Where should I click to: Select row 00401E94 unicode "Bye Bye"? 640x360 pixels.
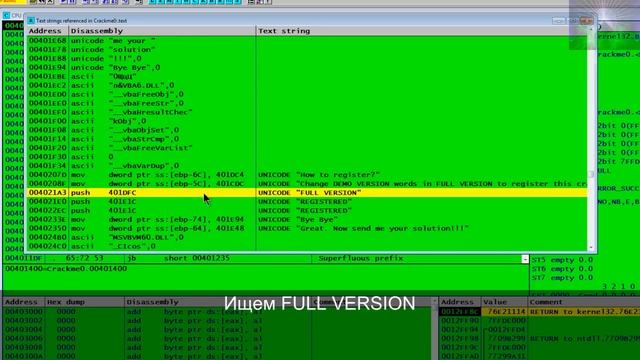tap(307, 68)
